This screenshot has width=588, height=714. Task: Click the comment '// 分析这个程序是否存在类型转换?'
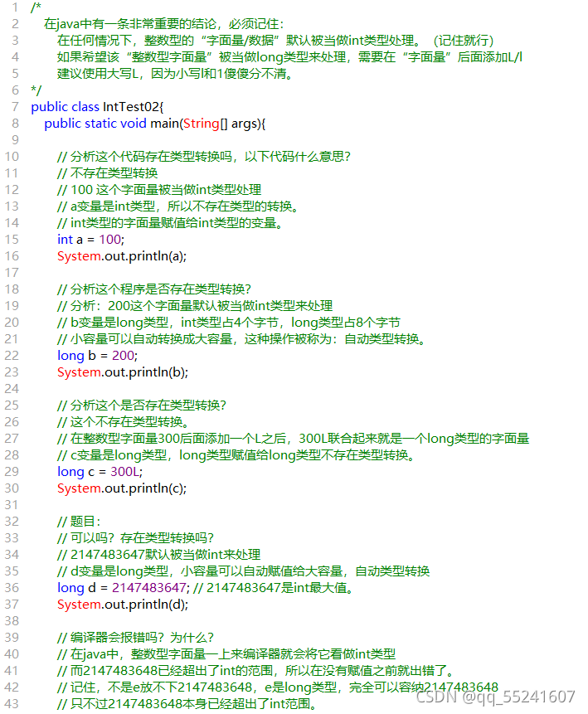click(x=154, y=289)
